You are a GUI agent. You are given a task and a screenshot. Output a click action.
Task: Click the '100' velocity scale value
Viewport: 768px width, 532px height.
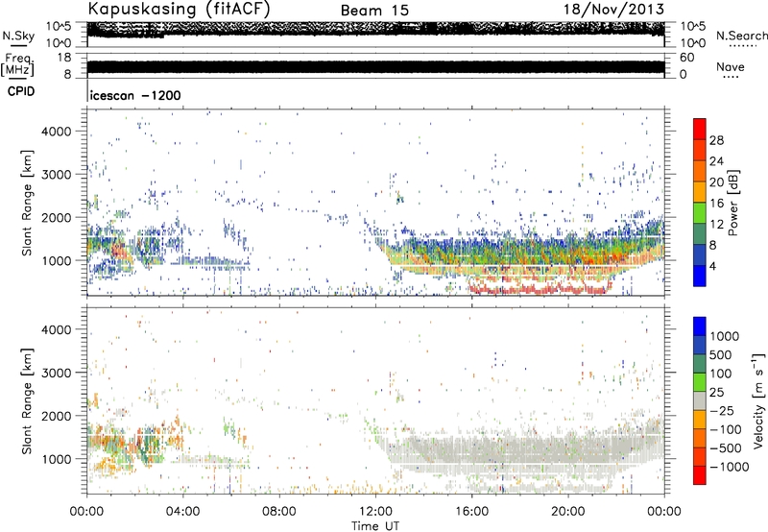pos(721,374)
